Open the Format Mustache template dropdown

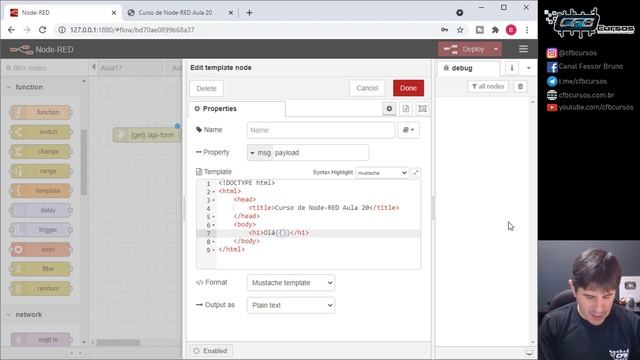tap(291, 283)
